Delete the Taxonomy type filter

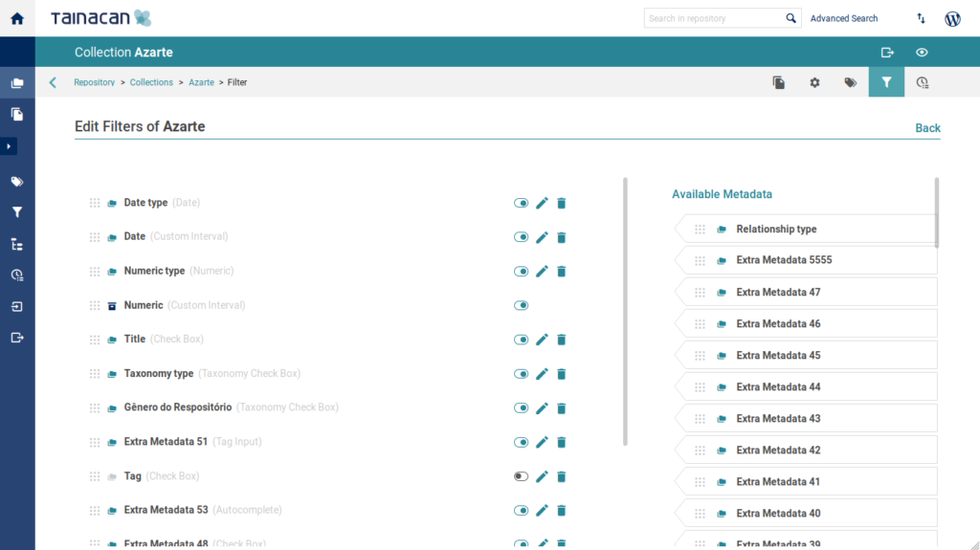[561, 374]
